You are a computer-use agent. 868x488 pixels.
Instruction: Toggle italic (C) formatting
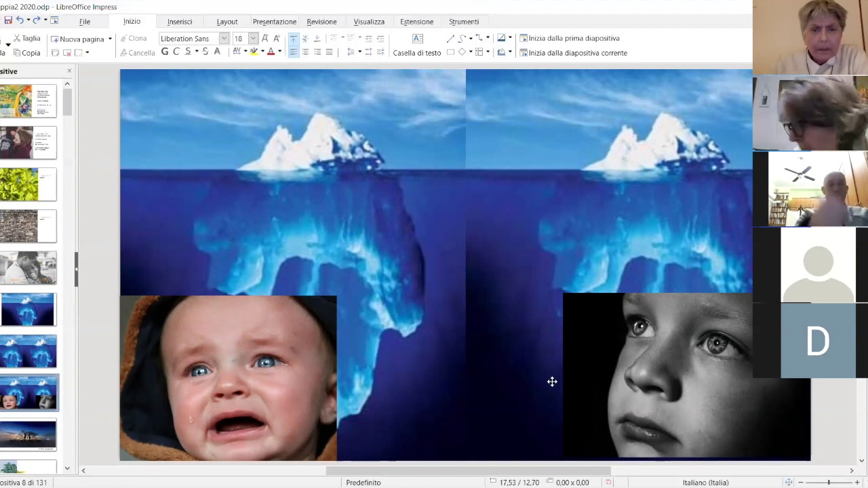(176, 52)
